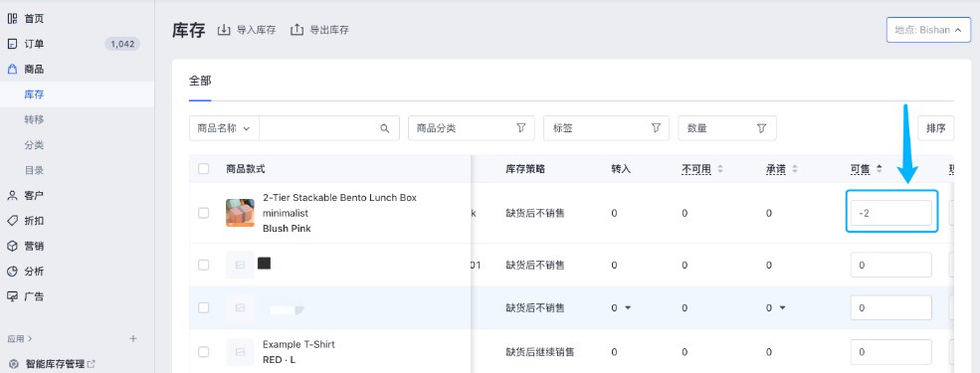Expand the 转入 dropdown arrow in the third row
The height and width of the screenshot is (373, 980).
click(628, 308)
